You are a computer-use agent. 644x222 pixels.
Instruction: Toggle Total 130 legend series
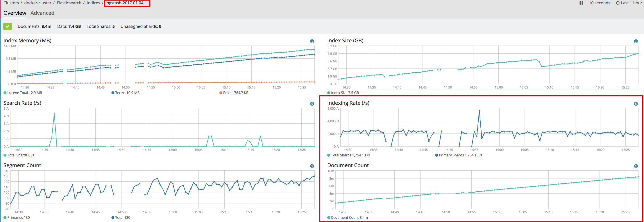point(121,218)
